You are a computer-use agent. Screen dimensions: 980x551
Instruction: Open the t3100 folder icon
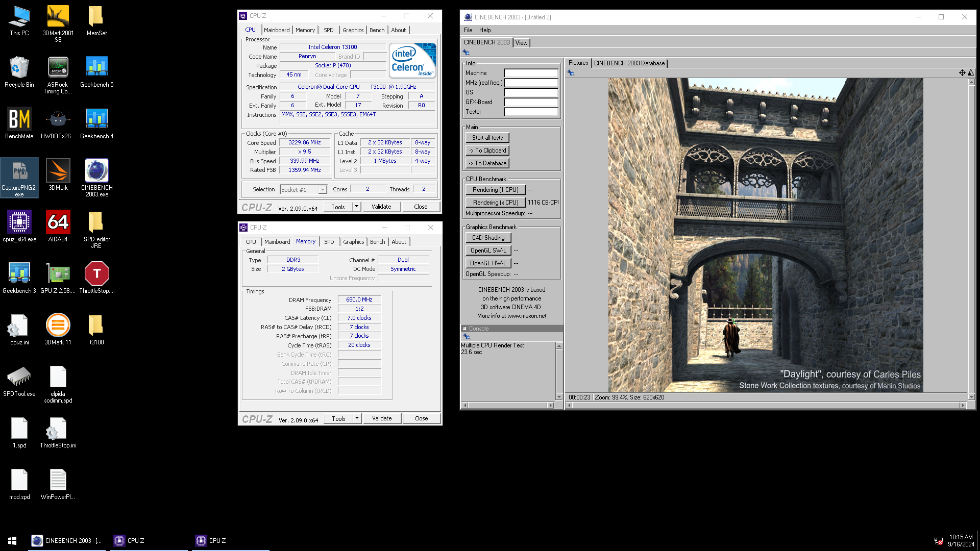coord(96,330)
